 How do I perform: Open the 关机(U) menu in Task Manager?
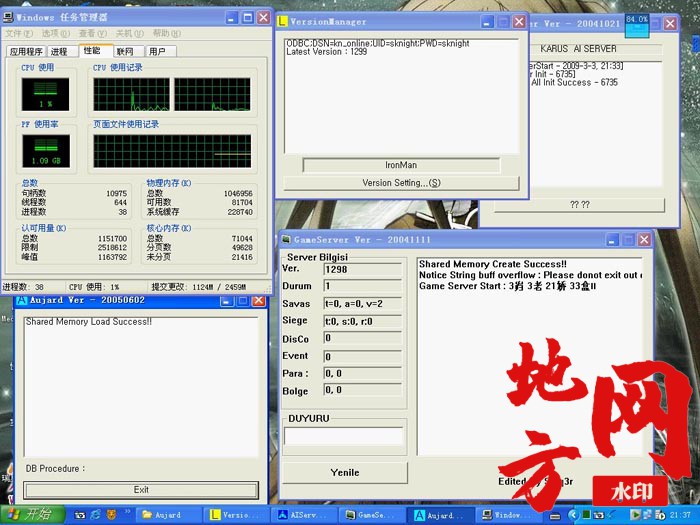click(x=130, y=33)
